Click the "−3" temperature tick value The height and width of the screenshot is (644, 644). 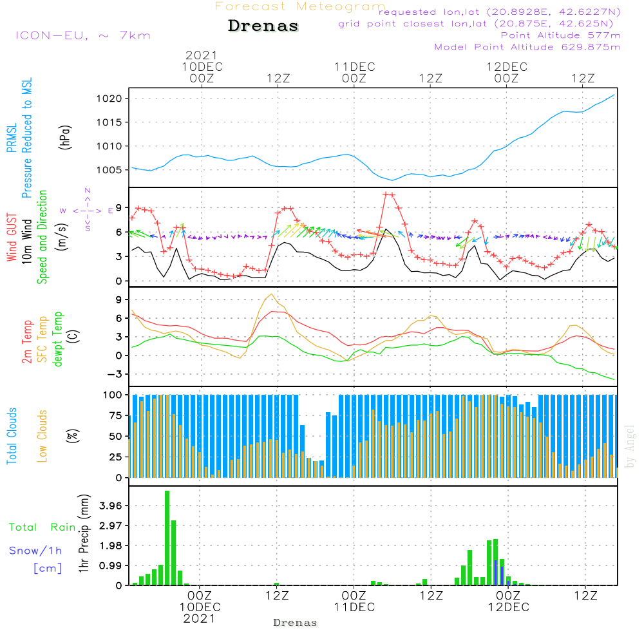coord(115,374)
